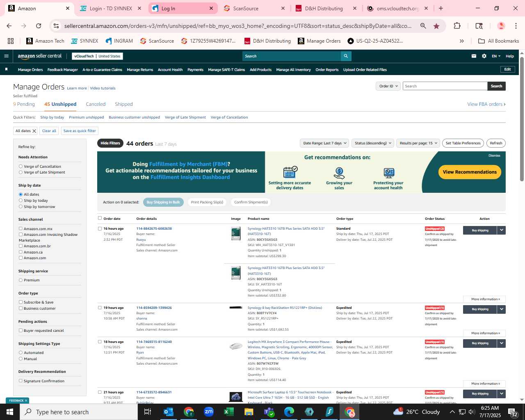Select the Ship by tomorrow radio filter
Image resolution: width=525 pixels, height=420 pixels.
21,207
